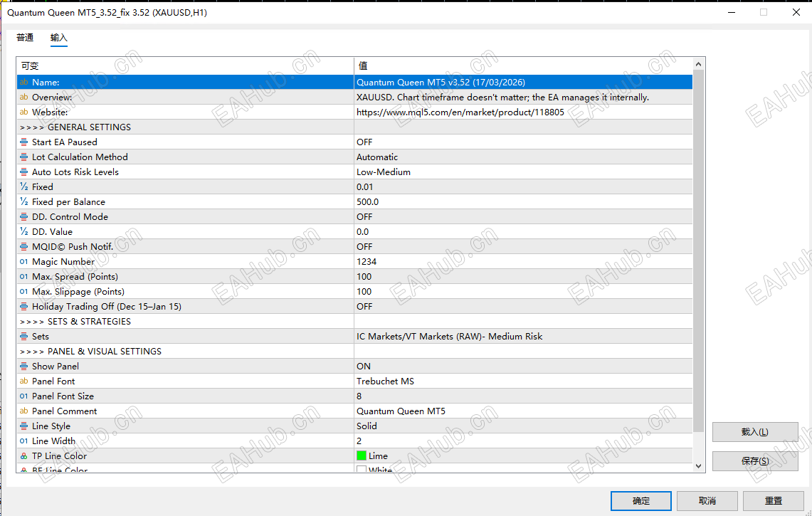The width and height of the screenshot is (812, 516).
Task: Click the enum icon beside Show Panel
Action: [23, 367]
